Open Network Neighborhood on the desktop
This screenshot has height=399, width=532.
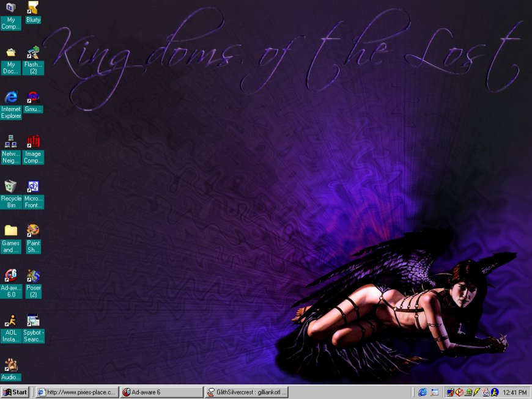pyautogui.click(x=11, y=142)
